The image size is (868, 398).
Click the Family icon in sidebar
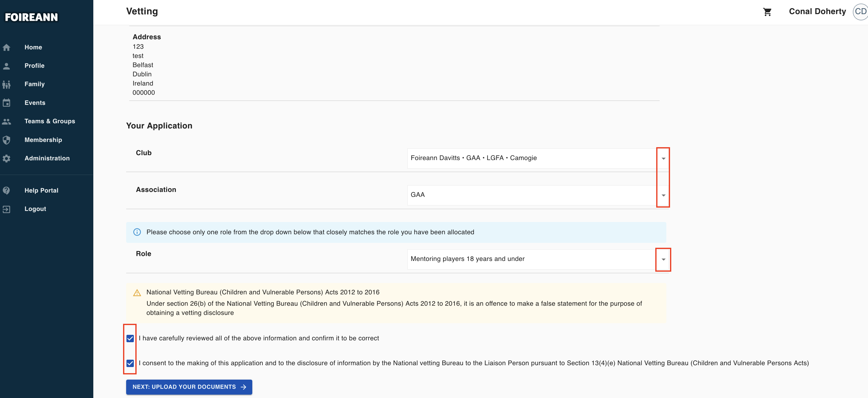point(7,84)
